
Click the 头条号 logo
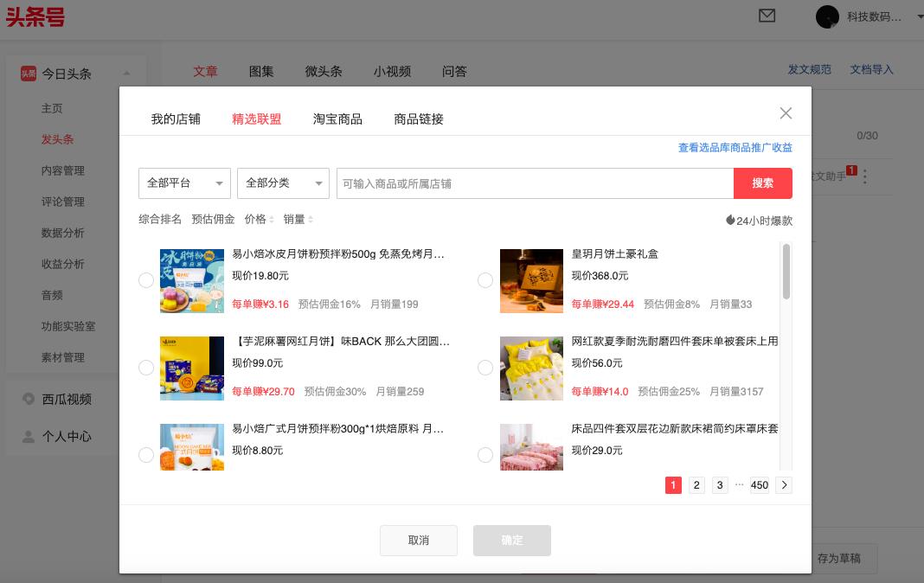point(35,17)
